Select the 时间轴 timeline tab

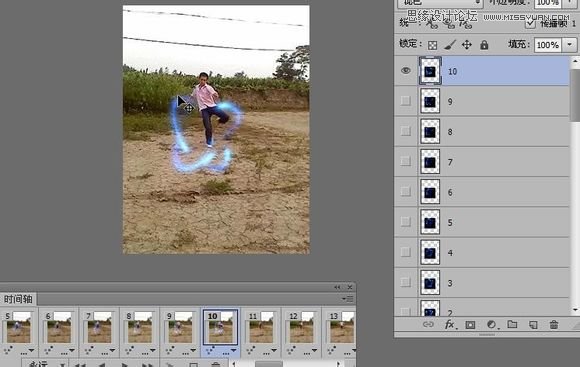[18, 299]
